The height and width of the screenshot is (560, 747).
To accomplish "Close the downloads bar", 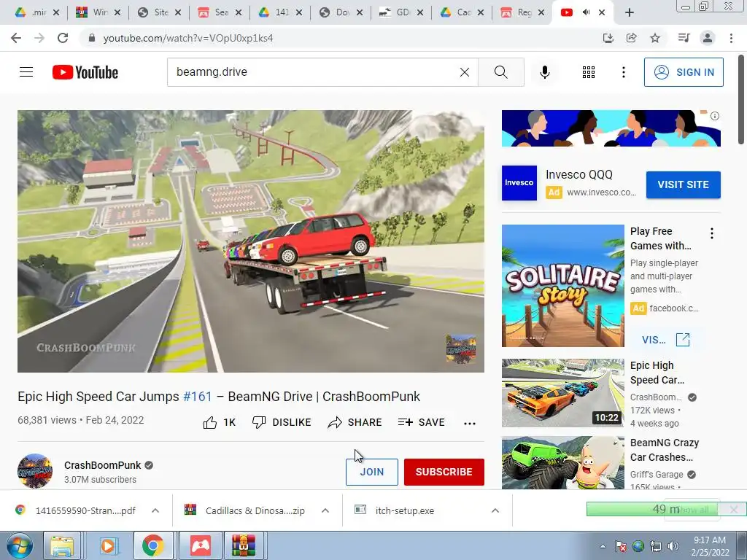I will click(x=734, y=510).
